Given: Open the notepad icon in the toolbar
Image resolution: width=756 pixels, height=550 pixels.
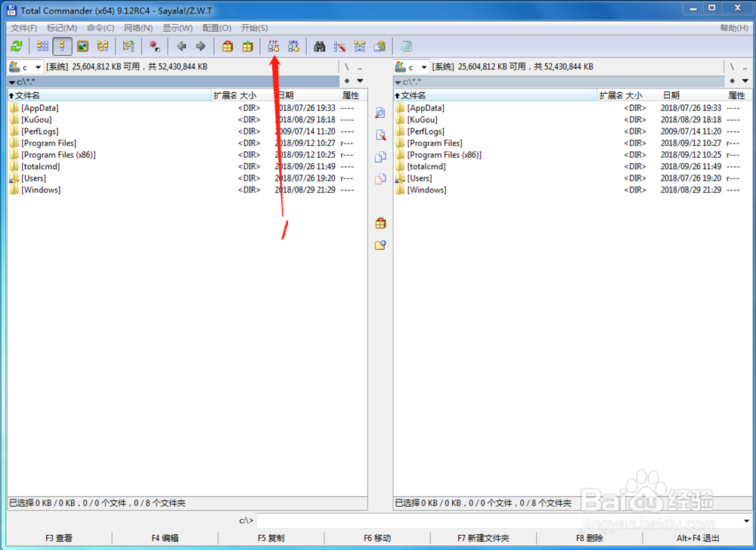Looking at the screenshot, I should (x=406, y=46).
